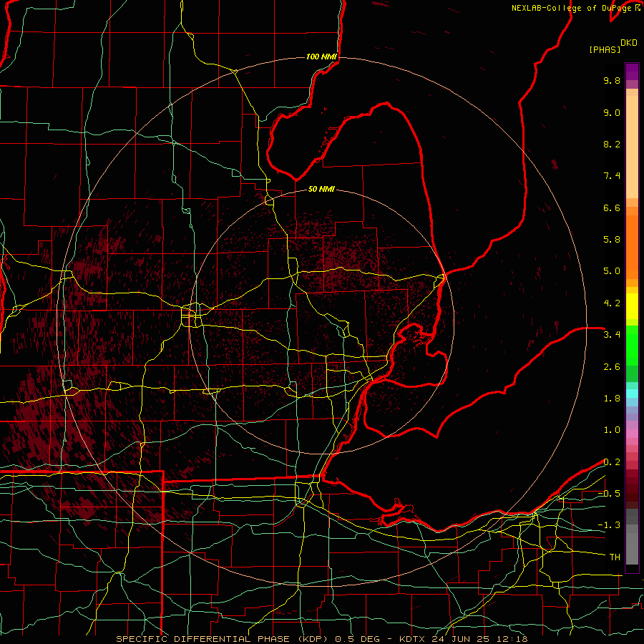Screen dimensions: 644x644
Task: Click the 1.0 value on the scale
Action: pos(612,430)
